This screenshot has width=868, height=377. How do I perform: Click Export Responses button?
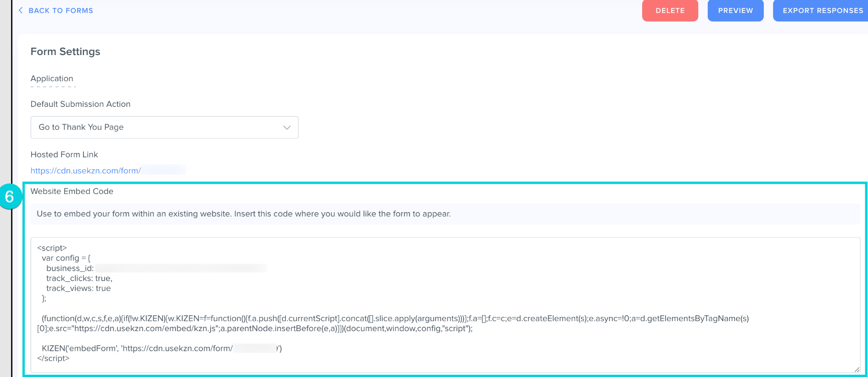(x=821, y=11)
